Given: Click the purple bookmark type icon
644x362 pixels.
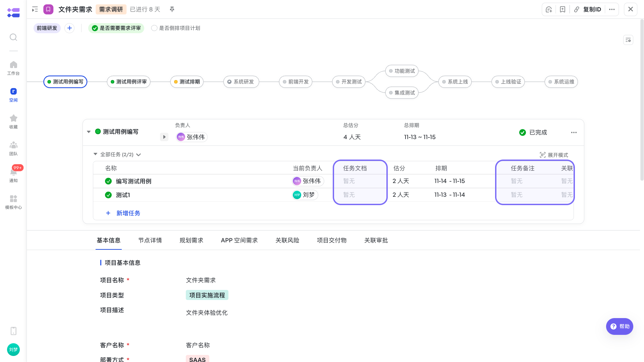Looking at the screenshot, I should pyautogui.click(x=48, y=9).
